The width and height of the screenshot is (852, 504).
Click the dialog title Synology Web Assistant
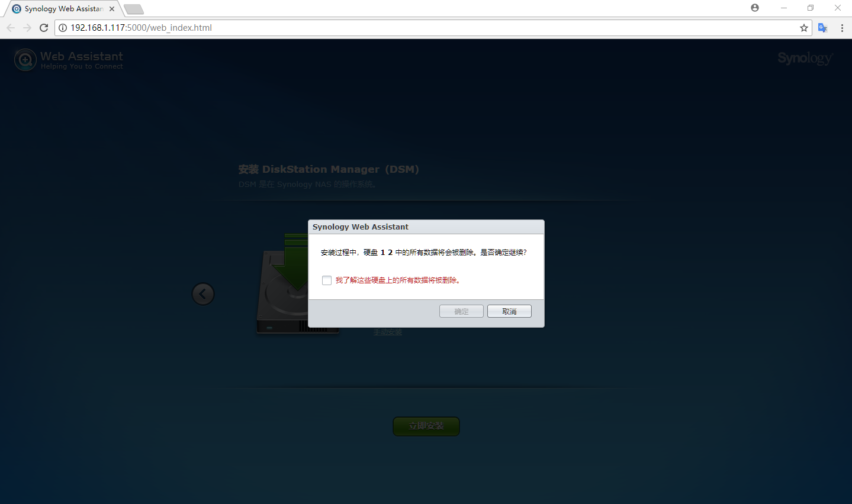361,227
